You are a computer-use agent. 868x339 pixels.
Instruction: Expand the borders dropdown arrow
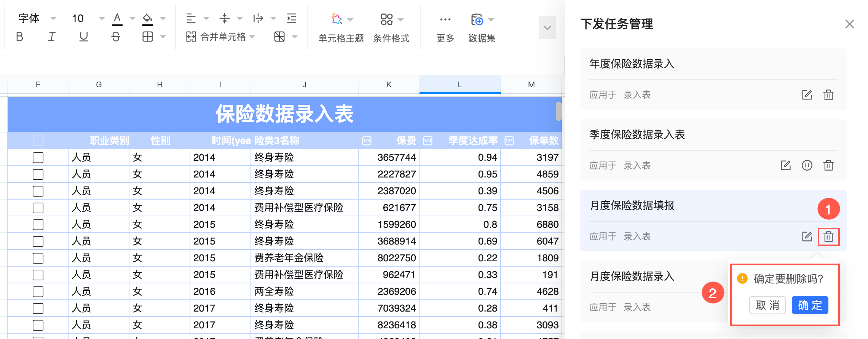[x=163, y=37]
